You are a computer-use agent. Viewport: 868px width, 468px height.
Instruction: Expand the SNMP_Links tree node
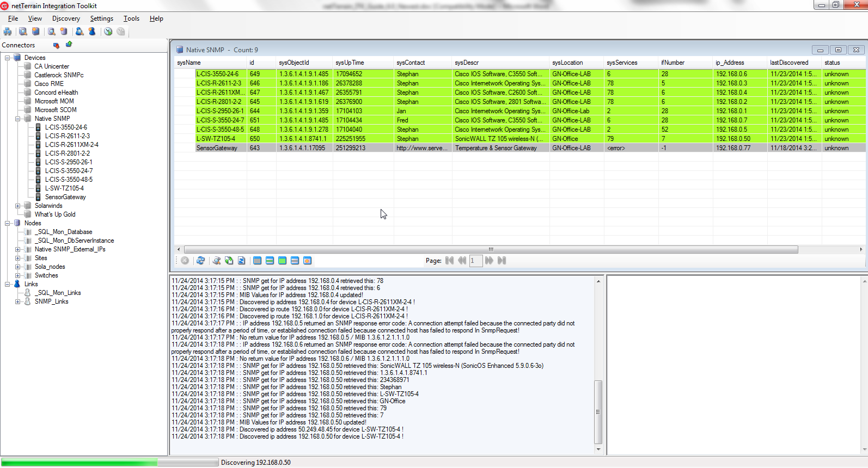point(18,301)
